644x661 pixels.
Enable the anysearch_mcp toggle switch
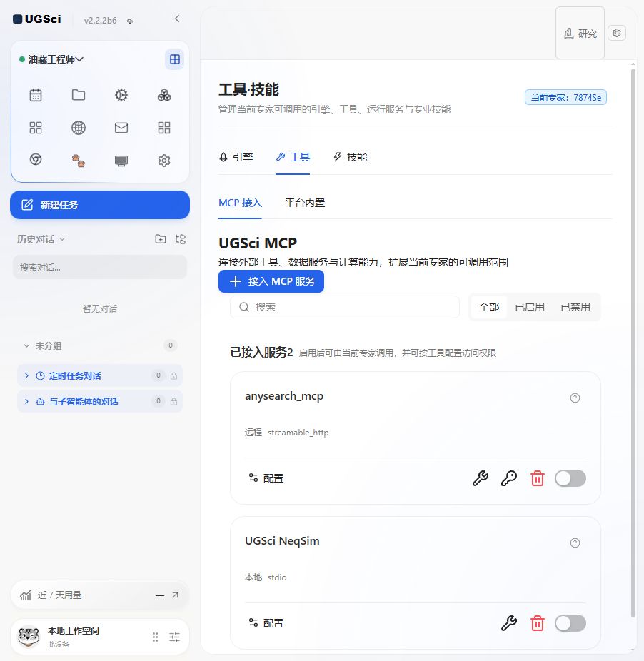570,478
